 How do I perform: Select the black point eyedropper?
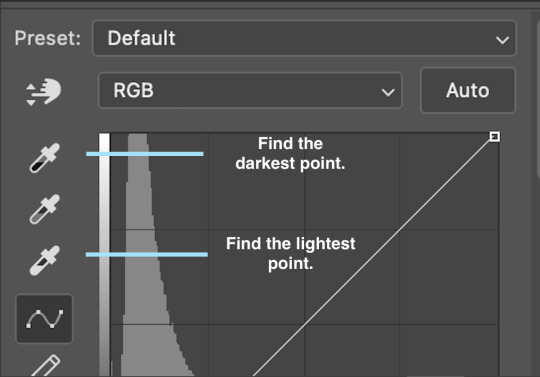[44, 158]
